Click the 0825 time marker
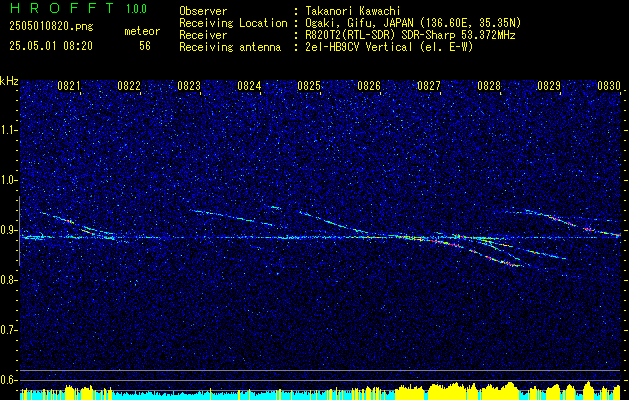 309,86
